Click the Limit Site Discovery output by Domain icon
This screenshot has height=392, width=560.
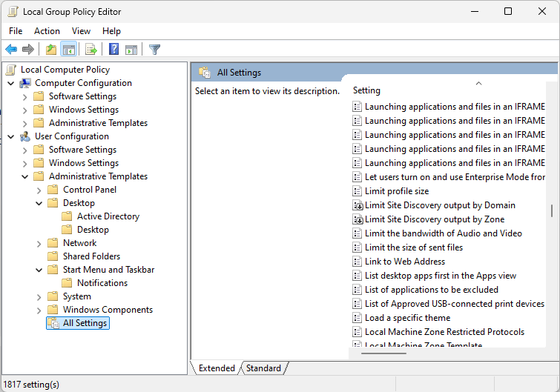click(358, 205)
